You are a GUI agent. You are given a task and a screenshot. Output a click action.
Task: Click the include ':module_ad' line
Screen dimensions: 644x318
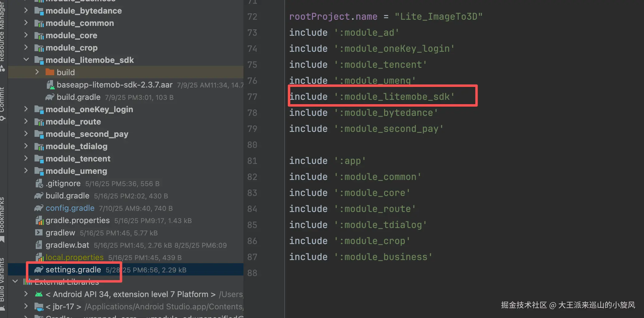click(x=344, y=33)
